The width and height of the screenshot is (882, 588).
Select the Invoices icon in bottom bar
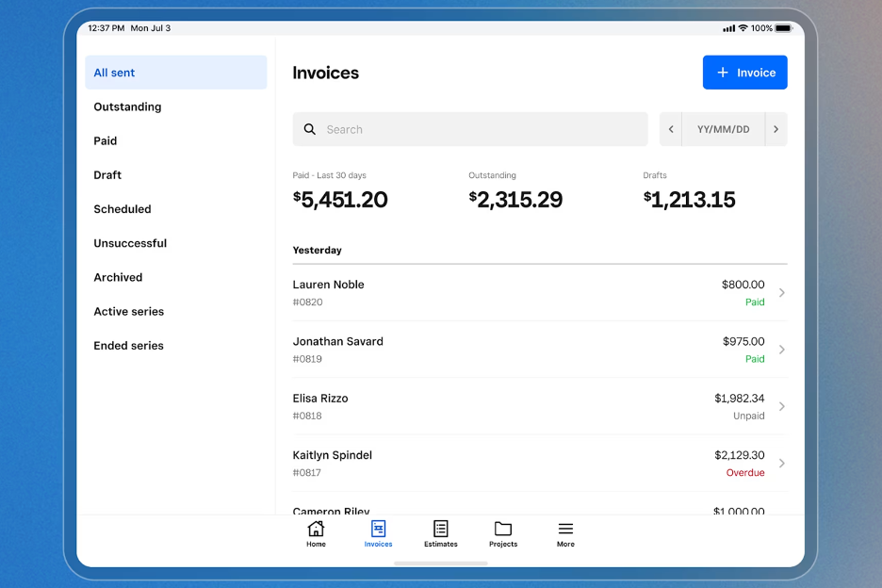pos(378,529)
